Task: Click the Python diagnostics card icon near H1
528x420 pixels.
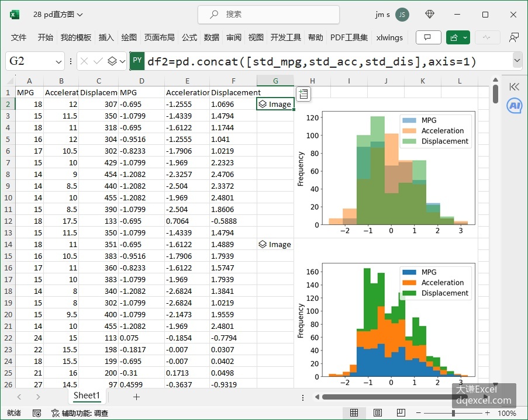Action: (303, 94)
